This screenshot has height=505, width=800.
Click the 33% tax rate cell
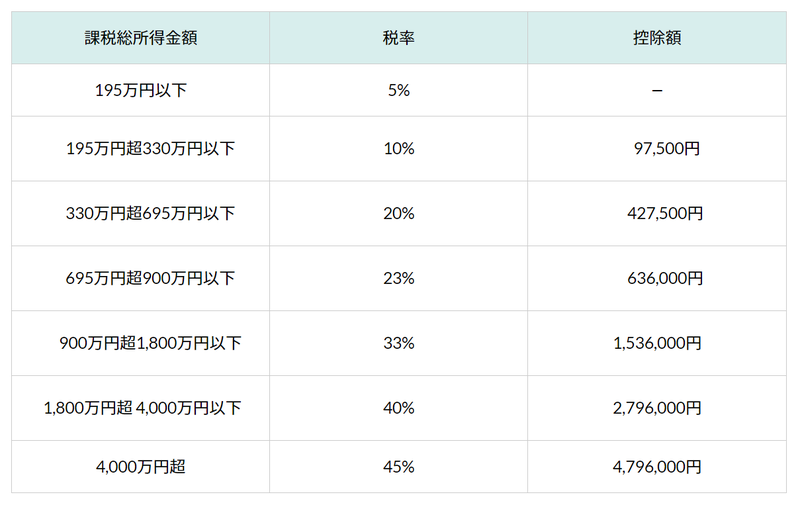click(x=398, y=343)
